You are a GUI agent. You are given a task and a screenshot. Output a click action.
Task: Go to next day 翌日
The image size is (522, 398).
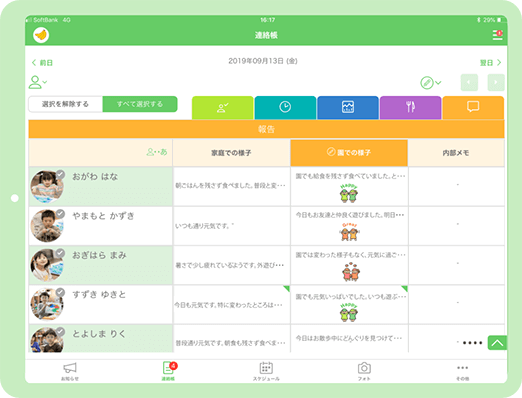[490, 63]
